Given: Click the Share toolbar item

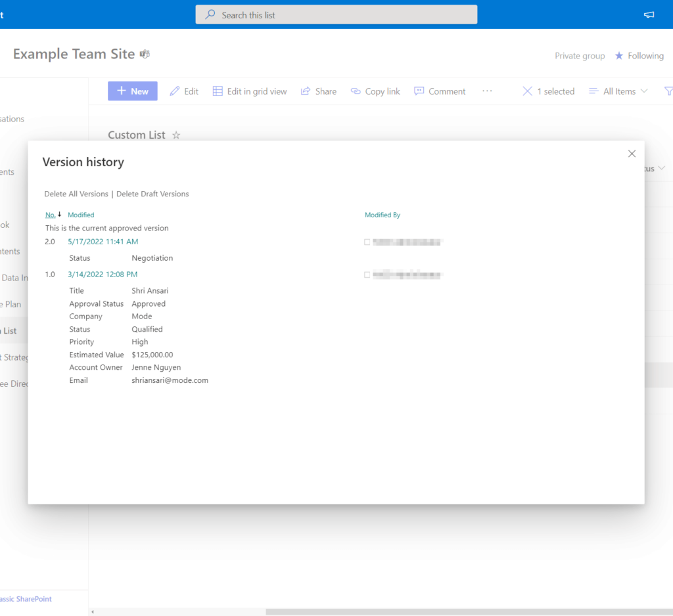Looking at the screenshot, I should [x=319, y=91].
